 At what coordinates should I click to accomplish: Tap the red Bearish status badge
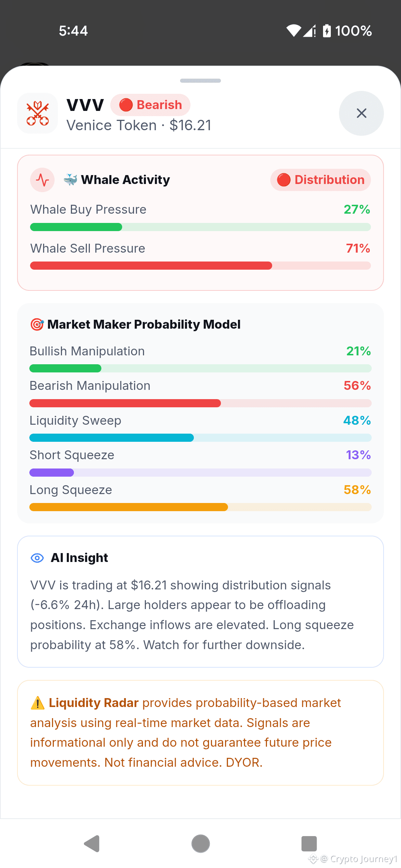pyautogui.click(x=150, y=105)
